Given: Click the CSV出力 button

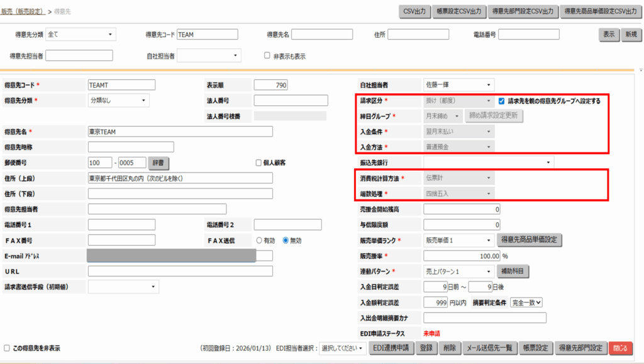Looking at the screenshot, I should click(414, 11).
